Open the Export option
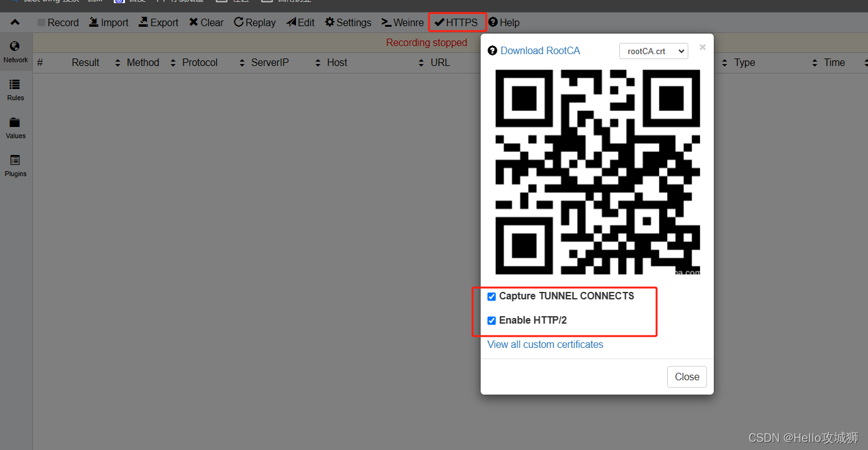 [x=158, y=22]
